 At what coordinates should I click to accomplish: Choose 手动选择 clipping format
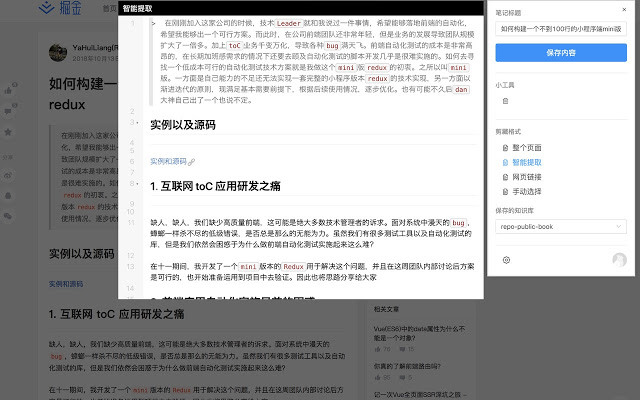click(x=528, y=190)
